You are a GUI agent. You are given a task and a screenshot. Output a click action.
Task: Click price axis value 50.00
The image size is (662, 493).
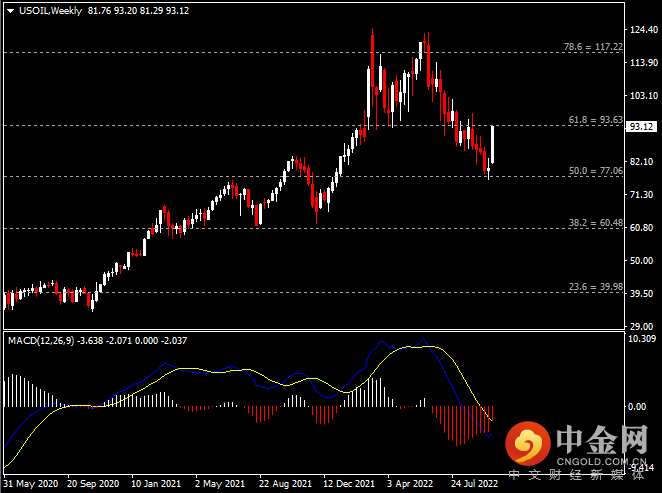(x=641, y=260)
